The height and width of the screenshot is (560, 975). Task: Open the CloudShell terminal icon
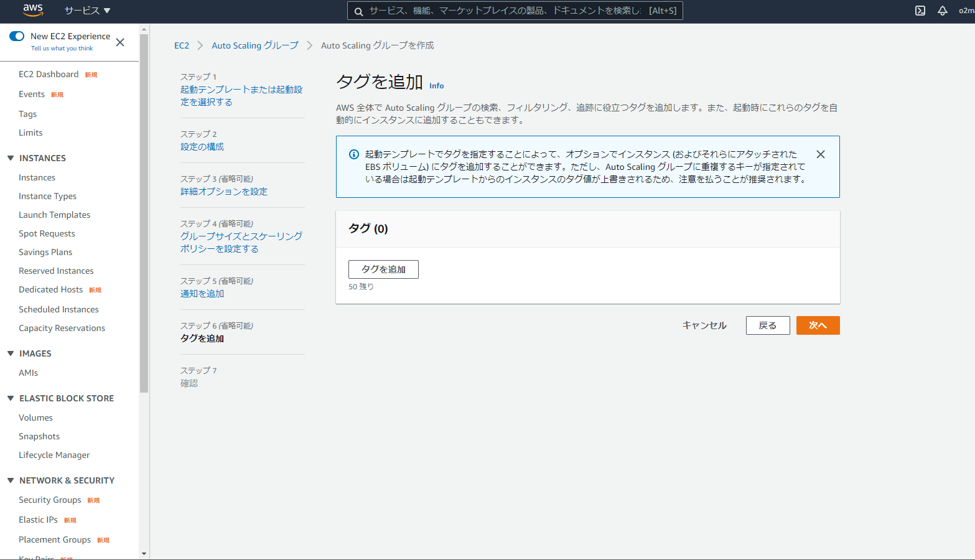click(x=920, y=11)
